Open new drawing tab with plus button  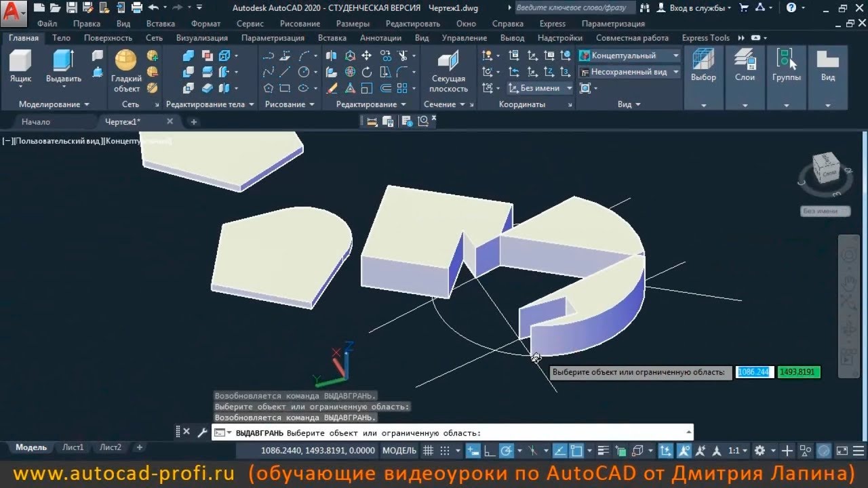click(193, 122)
